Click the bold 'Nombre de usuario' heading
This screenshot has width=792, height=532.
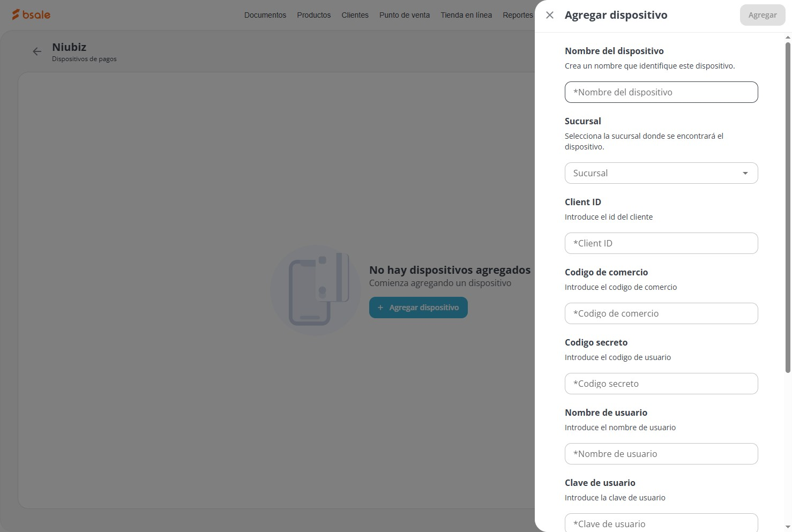[606, 413]
